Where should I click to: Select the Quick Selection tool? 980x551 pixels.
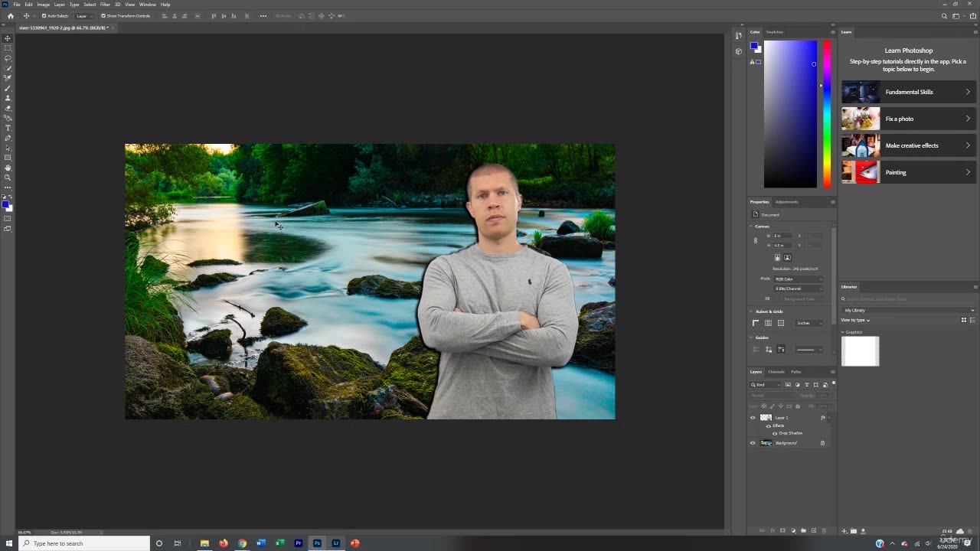click(x=7, y=68)
